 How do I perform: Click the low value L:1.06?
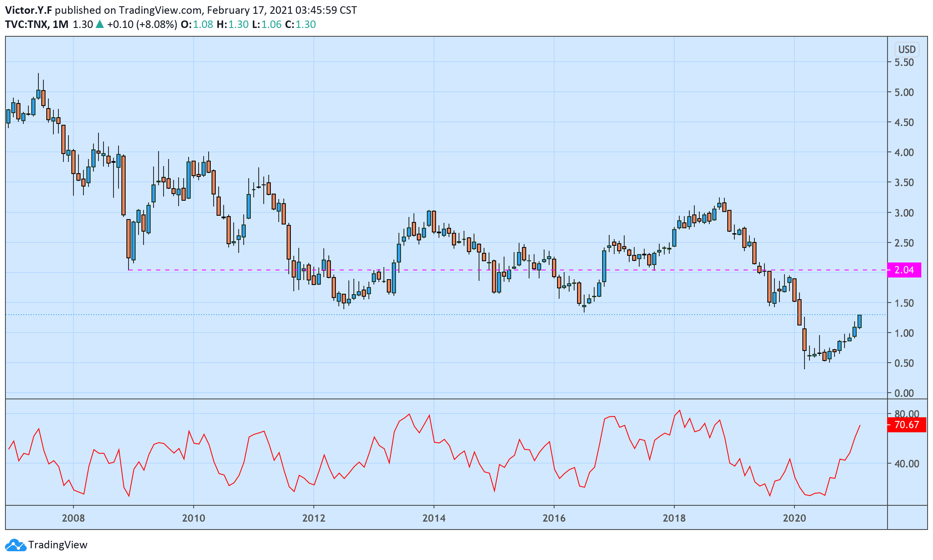267,24
